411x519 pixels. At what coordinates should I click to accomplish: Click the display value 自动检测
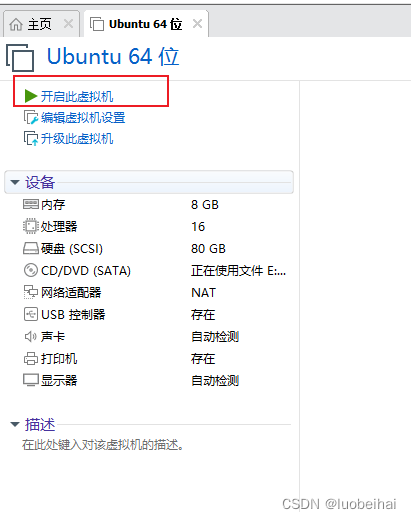point(215,380)
